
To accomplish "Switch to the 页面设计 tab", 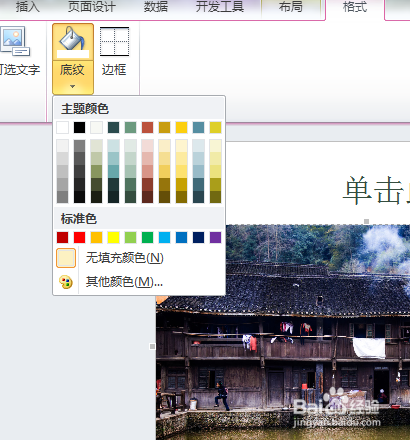I will [x=92, y=7].
